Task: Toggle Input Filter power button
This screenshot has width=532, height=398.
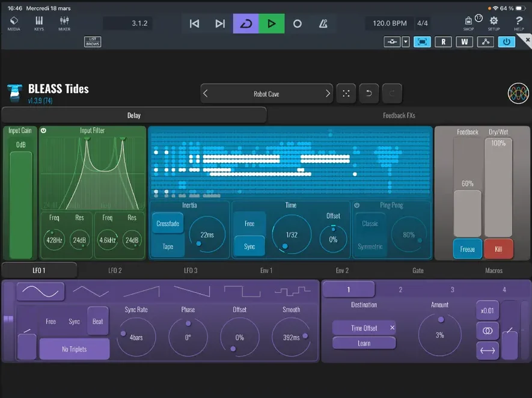Action: tap(43, 130)
